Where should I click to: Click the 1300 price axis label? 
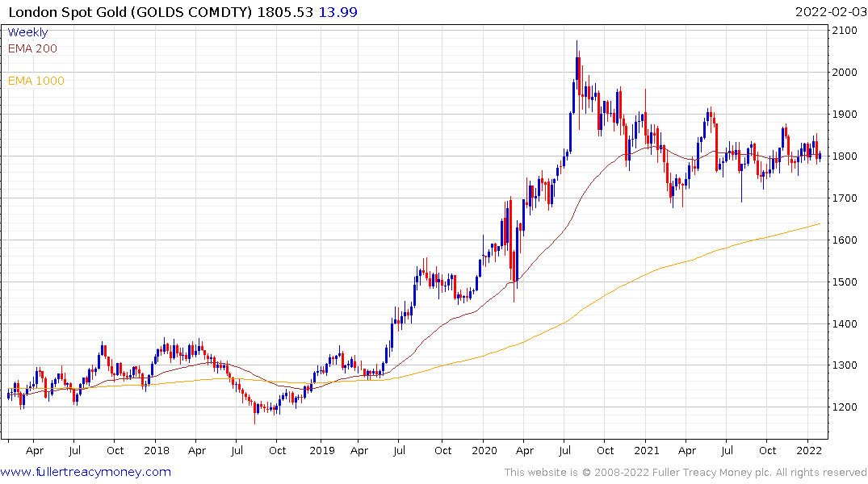[845, 365]
